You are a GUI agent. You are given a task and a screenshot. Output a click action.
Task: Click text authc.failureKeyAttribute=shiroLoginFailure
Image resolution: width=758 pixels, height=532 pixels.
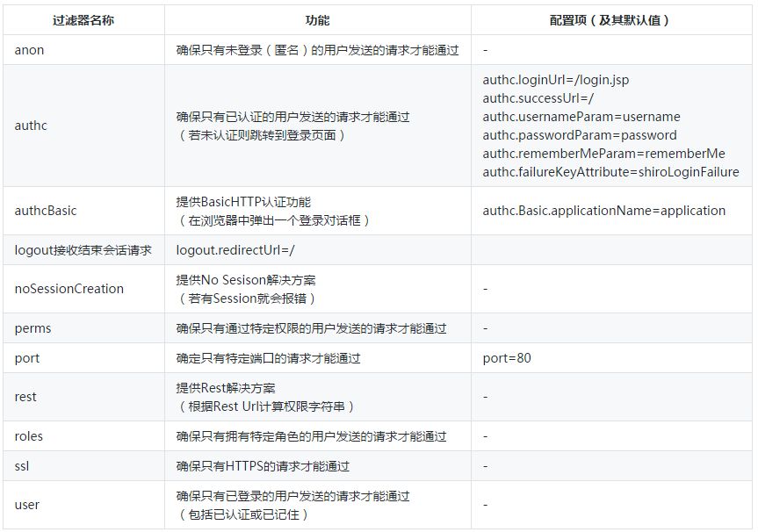tap(611, 171)
